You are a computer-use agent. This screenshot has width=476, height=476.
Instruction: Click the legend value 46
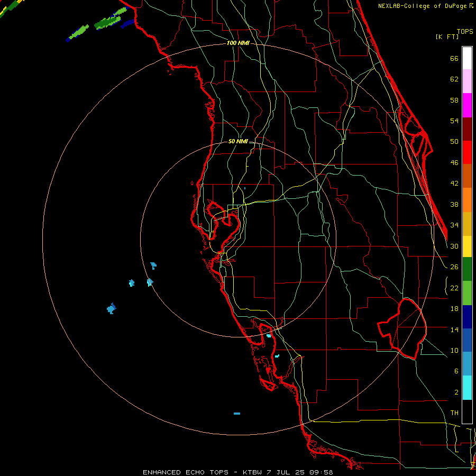pyautogui.click(x=454, y=163)
